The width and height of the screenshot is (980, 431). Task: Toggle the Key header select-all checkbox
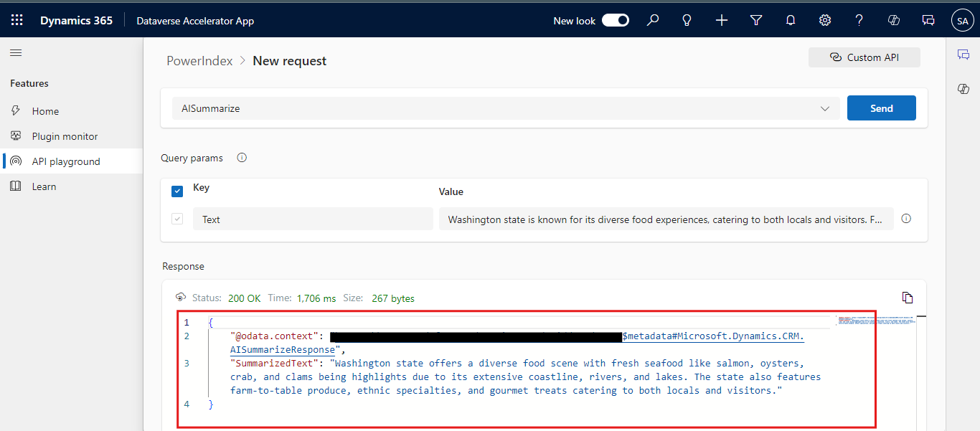(177, 191)
